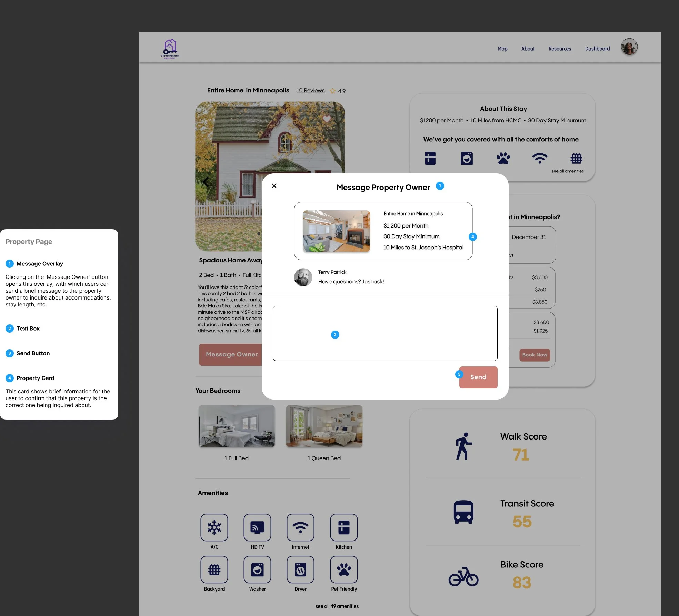This screenshot has width=679, height=616.
Task: Click the Pet Friendly paw icon
Action: point(344,569)
